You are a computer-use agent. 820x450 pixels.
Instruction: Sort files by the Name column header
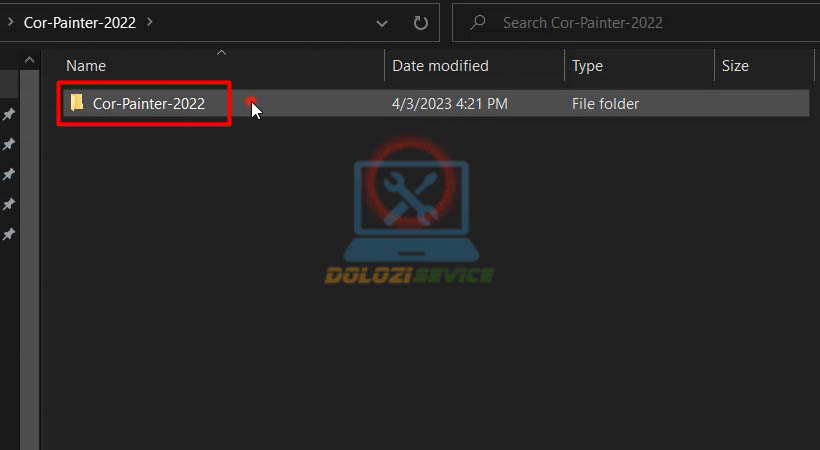[86, 66]
